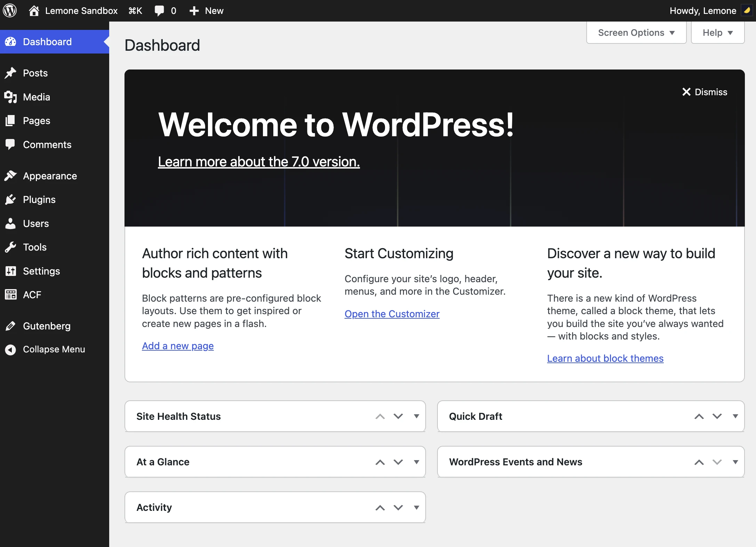Toggle WordPress Events and News panel triangle
Image resolution: width=756 pixels, height=547 pixels.
[735, 462]
